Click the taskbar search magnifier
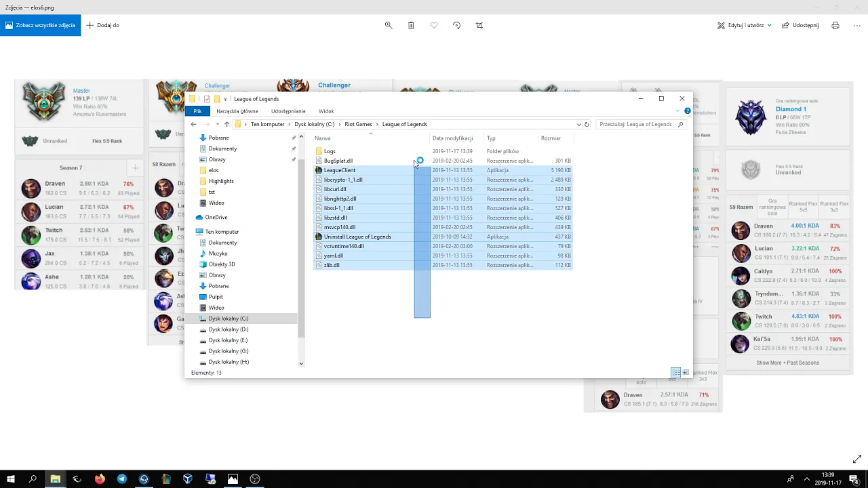 point(33,479)
